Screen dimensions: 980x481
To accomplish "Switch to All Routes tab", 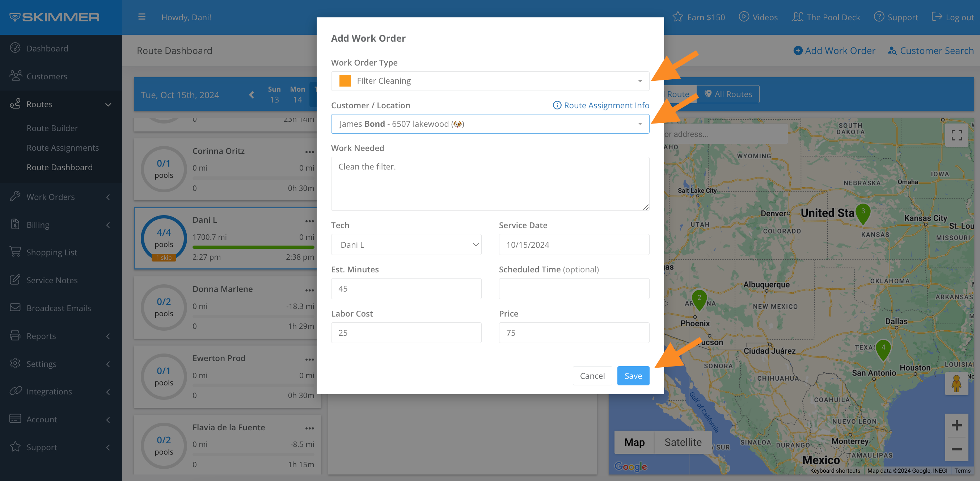I will (x=728, y=94).
